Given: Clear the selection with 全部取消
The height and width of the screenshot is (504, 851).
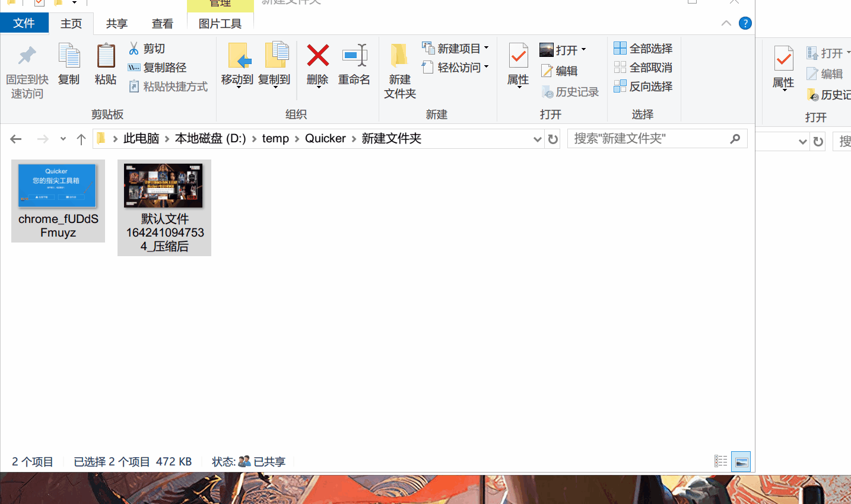Looking at the screenshot, I should tap(643, 68).
